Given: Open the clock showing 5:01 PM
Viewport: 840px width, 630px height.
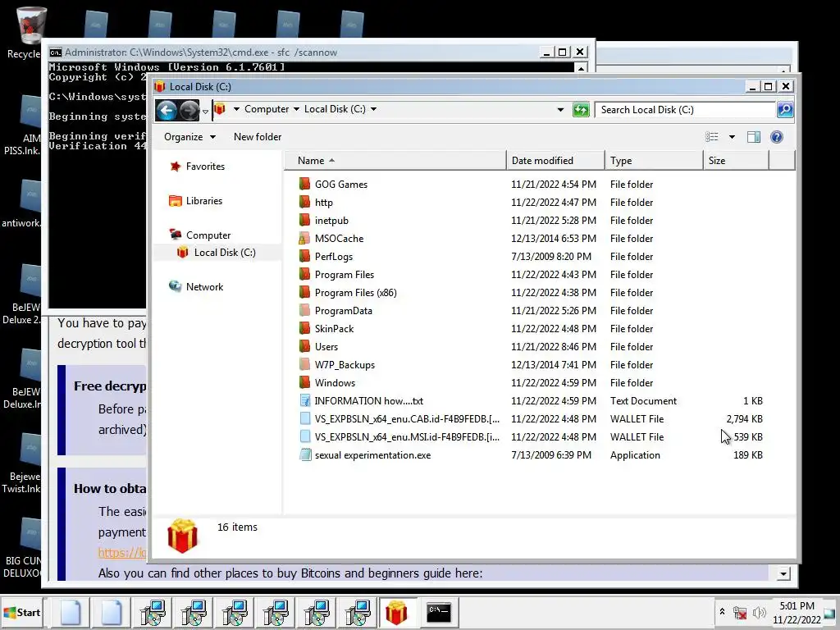Looking at the screenshot, I should (796, 612).
